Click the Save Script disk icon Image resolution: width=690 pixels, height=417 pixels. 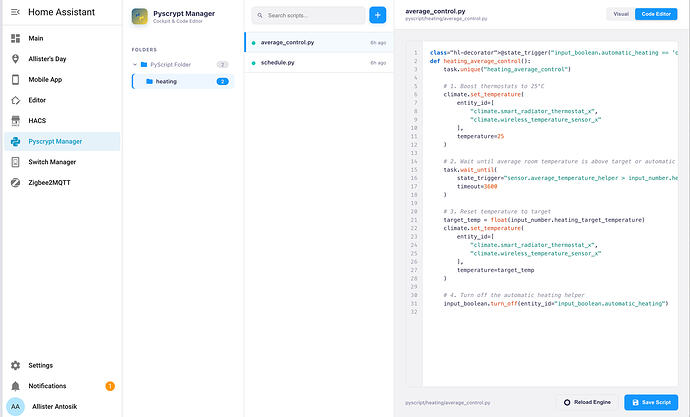tap(635, 402)
